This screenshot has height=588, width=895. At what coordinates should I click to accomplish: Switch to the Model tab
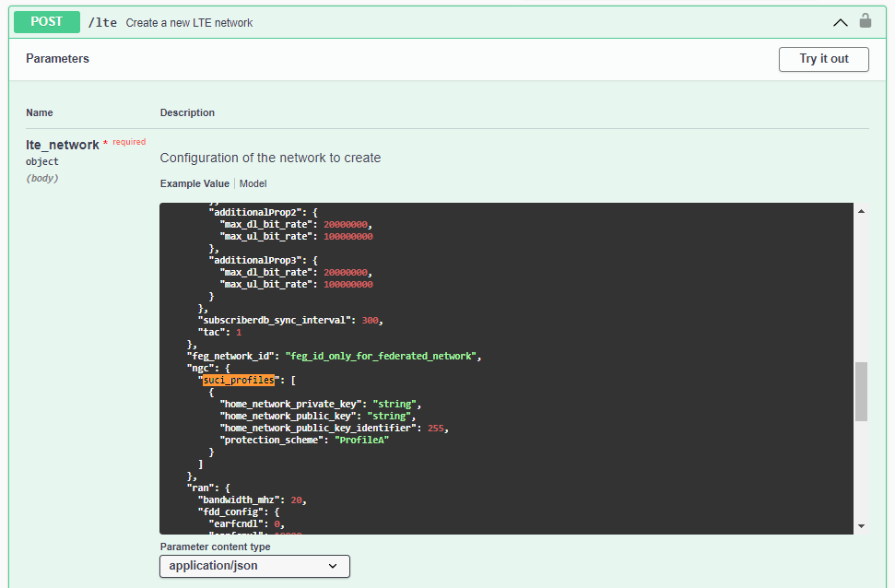(x=253, y=183)
